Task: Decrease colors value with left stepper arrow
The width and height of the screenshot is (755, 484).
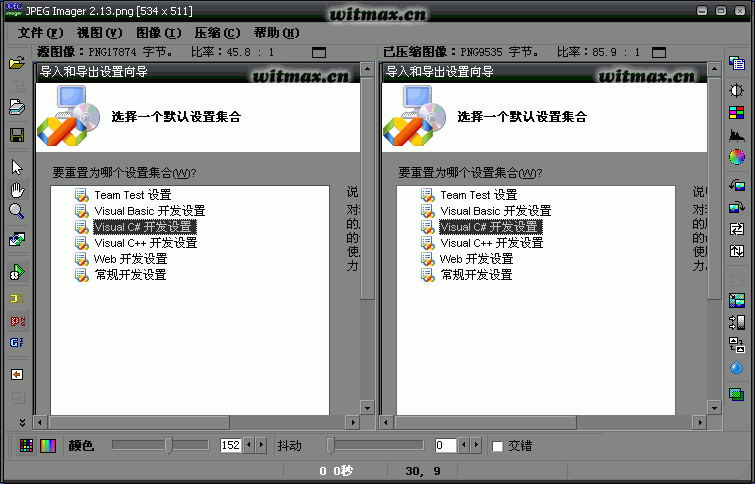Action: (x=248, y=445)
